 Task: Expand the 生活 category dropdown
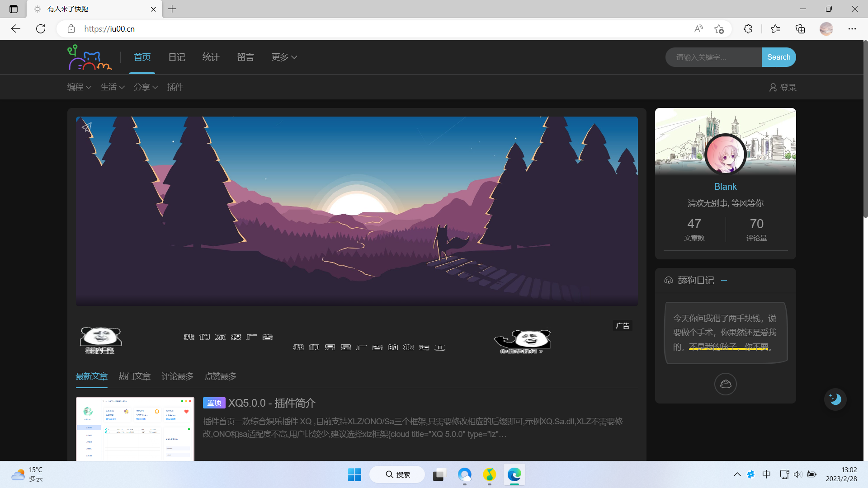[113, 87]
